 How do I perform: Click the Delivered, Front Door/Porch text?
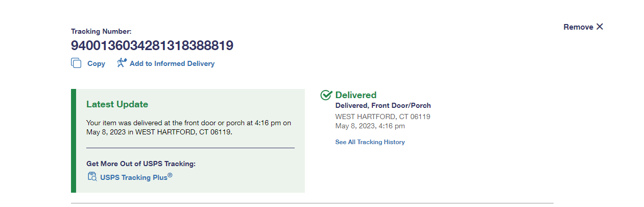tap(383, 106)
